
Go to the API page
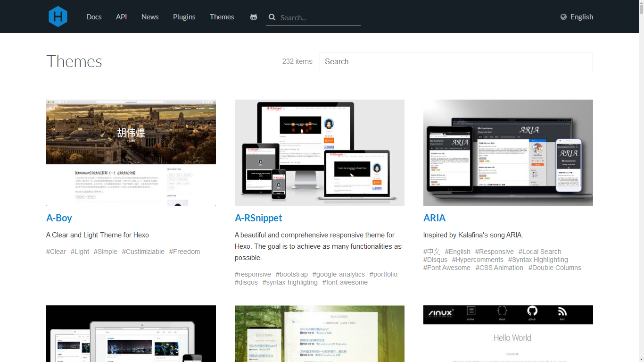121,17
